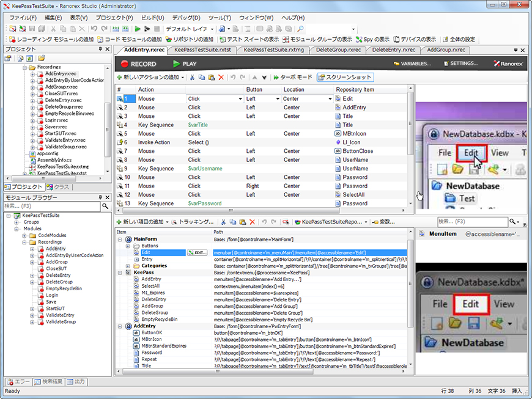Screen dimensions: 532x399
Task: Click the red delete X in action toolbar
Action: tap(221, 78)
